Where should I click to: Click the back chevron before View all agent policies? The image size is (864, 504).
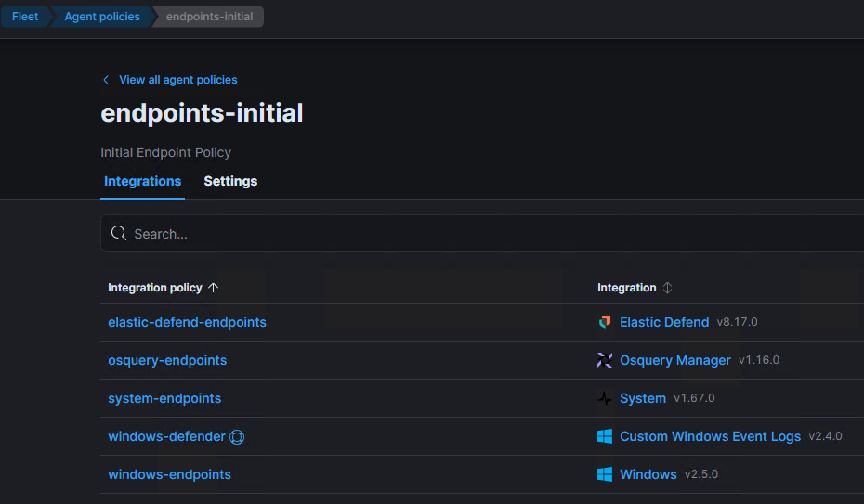(x=106, y=80)
